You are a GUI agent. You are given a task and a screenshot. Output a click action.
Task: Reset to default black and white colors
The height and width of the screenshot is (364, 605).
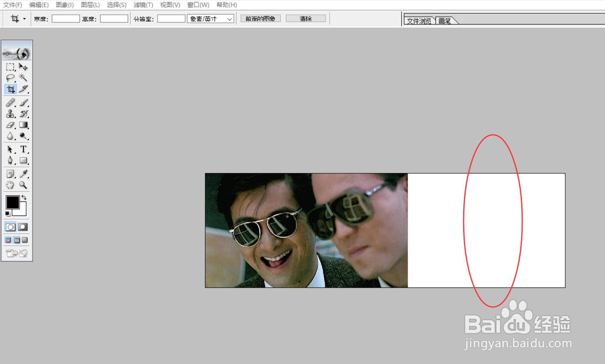coord(8,214)
